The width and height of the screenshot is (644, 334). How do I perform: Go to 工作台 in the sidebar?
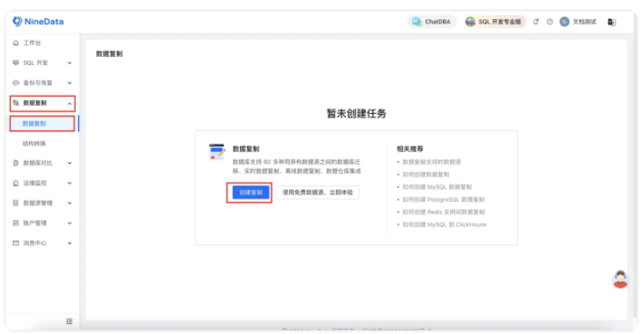pyautogui.click(x=32, y=43)
